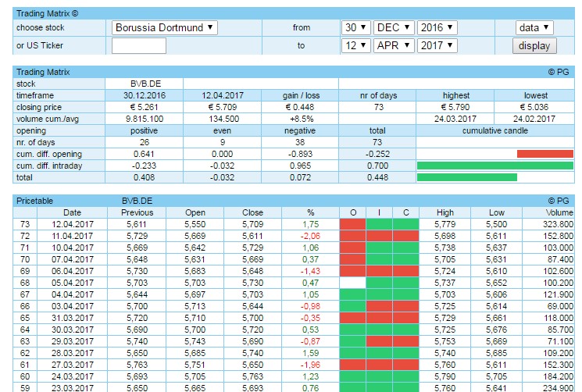Open the from-year dropdown showing 2016

437,27
